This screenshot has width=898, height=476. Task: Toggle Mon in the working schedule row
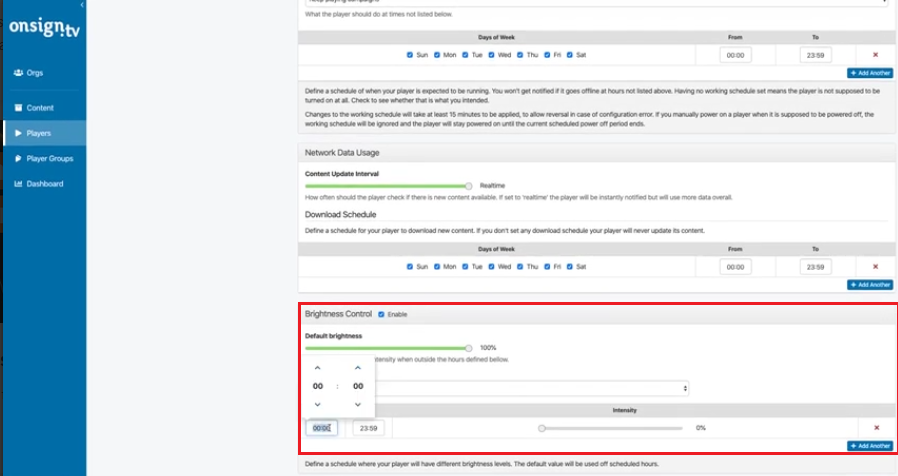tap(437, 55)
